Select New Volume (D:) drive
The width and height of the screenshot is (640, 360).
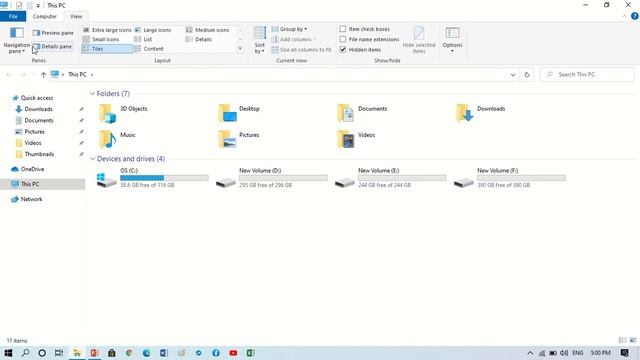click(272, 178)
